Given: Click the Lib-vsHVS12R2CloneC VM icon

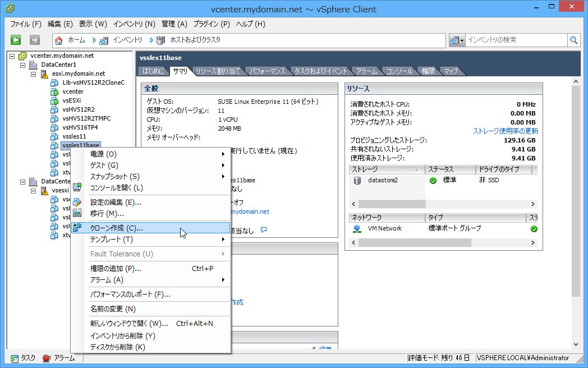Looking at the screenshot, I should (x=55, y=83).
